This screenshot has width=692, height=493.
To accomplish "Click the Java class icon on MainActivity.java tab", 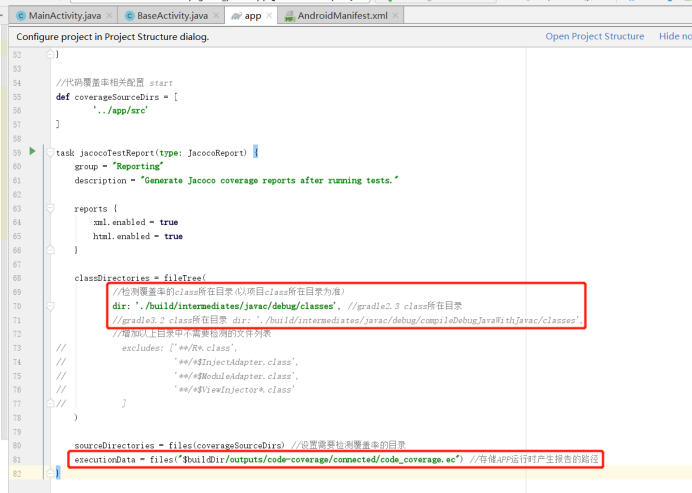I will click(x=21, y=16).
